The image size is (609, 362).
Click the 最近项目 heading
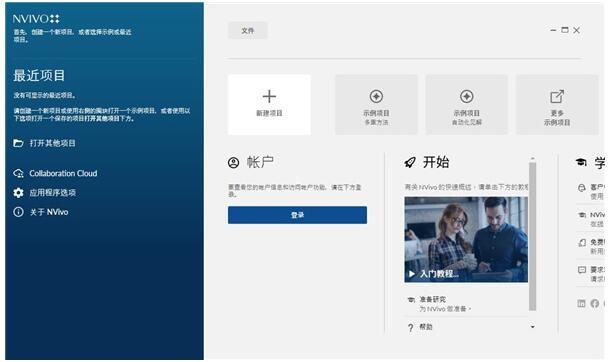tap(39, 75)
